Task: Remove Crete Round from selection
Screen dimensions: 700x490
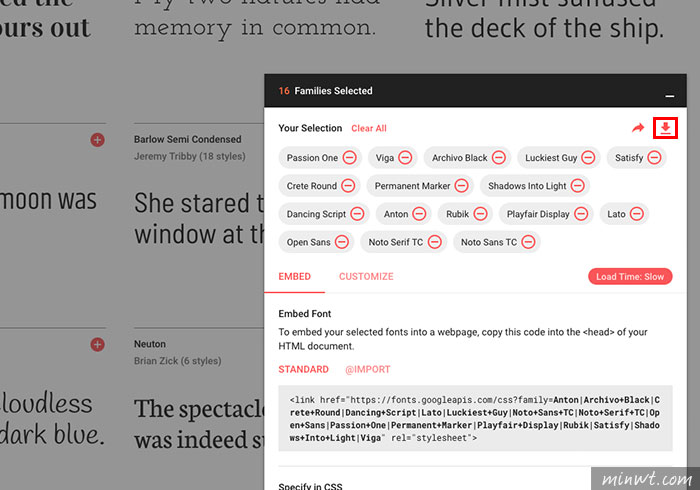Action: coord(348,186)
